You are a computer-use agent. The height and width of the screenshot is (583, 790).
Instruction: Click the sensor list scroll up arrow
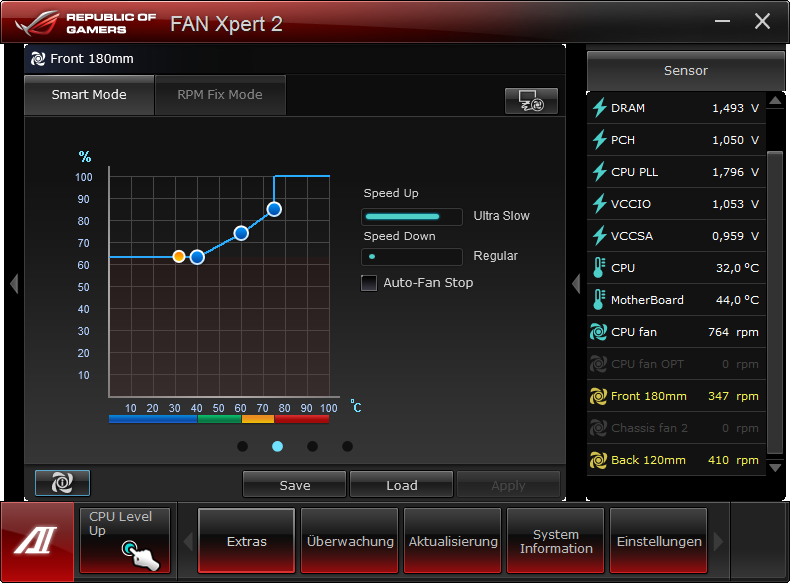point(775,101)
